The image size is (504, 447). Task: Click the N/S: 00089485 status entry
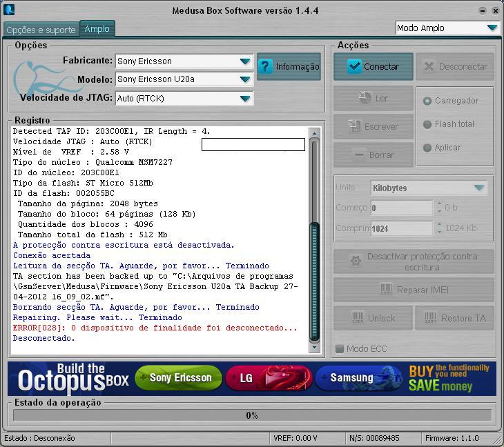[374, 438]
